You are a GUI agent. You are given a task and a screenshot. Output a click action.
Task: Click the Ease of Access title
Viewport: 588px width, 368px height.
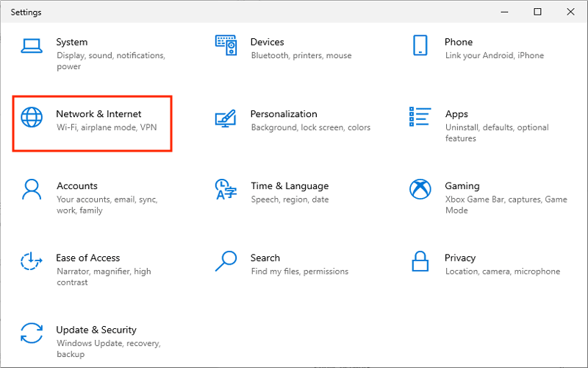point(87,258)
